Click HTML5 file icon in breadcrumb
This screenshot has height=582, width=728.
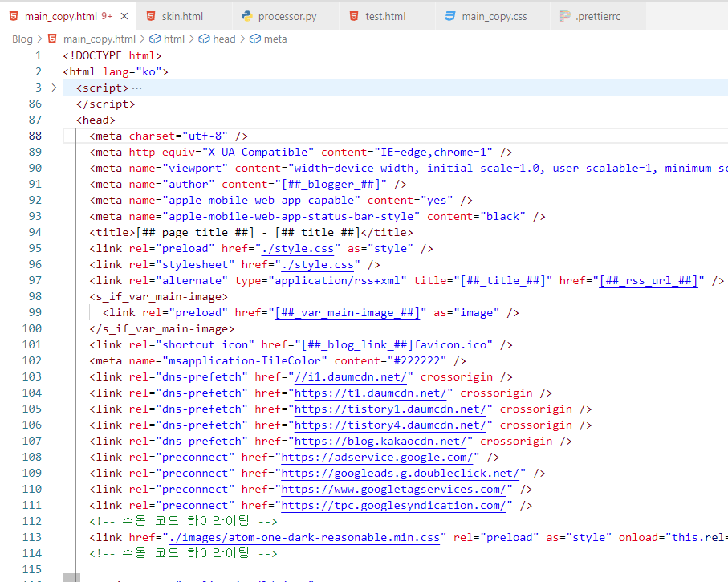click(52, 39)
